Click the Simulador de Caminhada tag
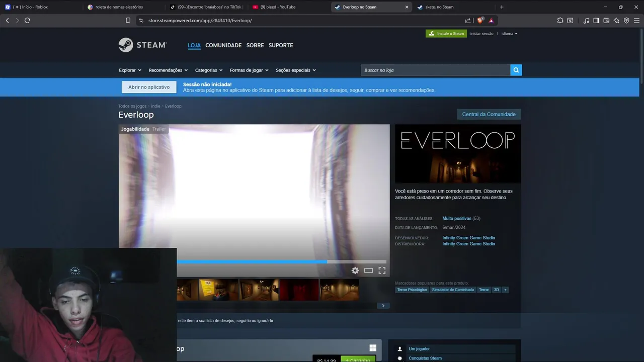The height and width of the screenshot is (362, 644). 453,290
